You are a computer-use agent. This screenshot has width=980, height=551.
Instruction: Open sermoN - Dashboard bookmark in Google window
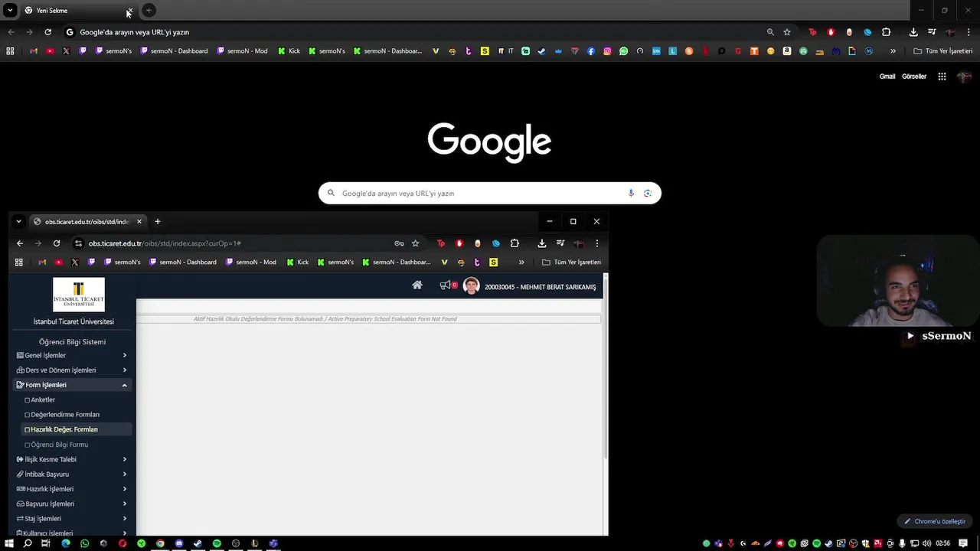coord(174,51)
